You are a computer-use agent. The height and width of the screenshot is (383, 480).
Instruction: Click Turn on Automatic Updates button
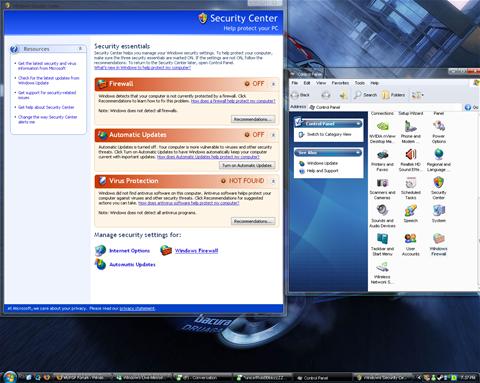247,165
